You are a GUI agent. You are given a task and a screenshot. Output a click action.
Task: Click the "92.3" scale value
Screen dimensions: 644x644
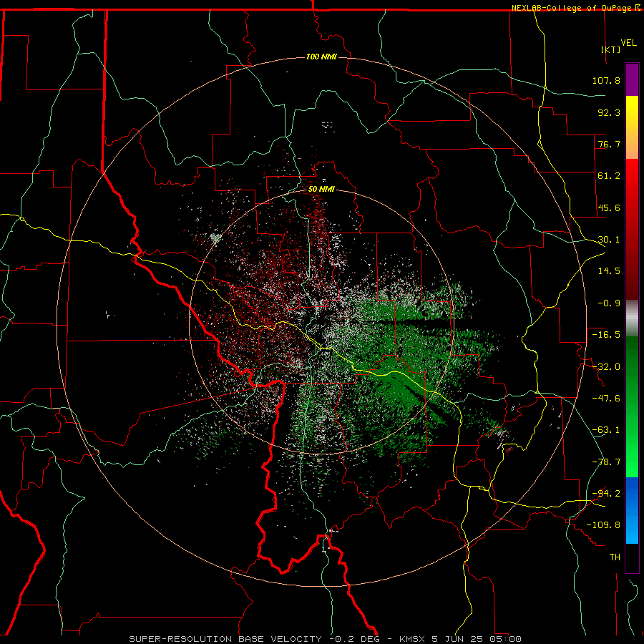pos(609,112)
